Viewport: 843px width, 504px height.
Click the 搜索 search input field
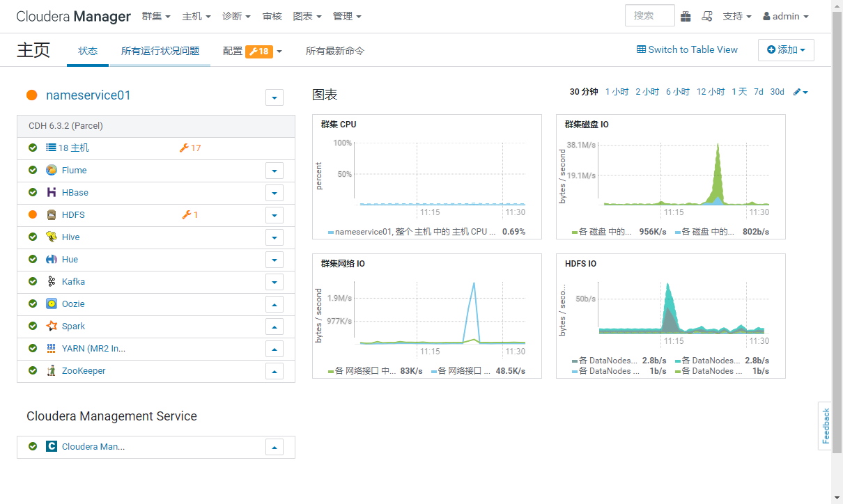649,15
